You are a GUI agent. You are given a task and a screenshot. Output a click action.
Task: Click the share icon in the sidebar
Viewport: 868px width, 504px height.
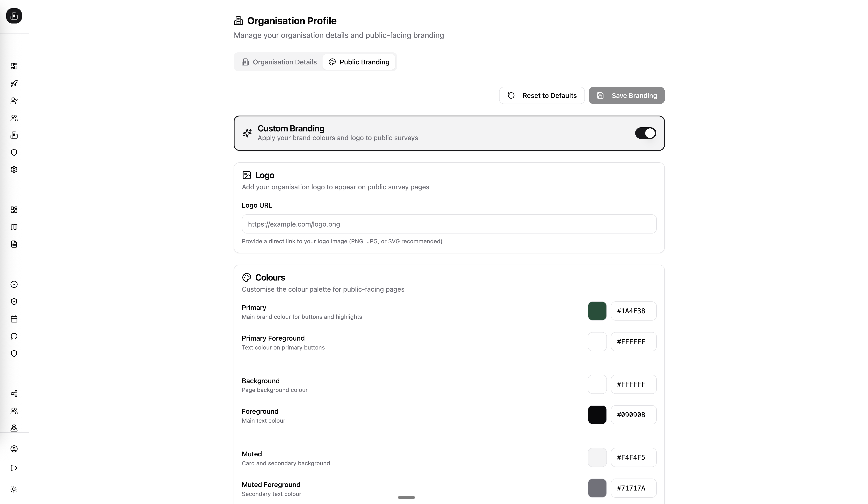[14, 393]
